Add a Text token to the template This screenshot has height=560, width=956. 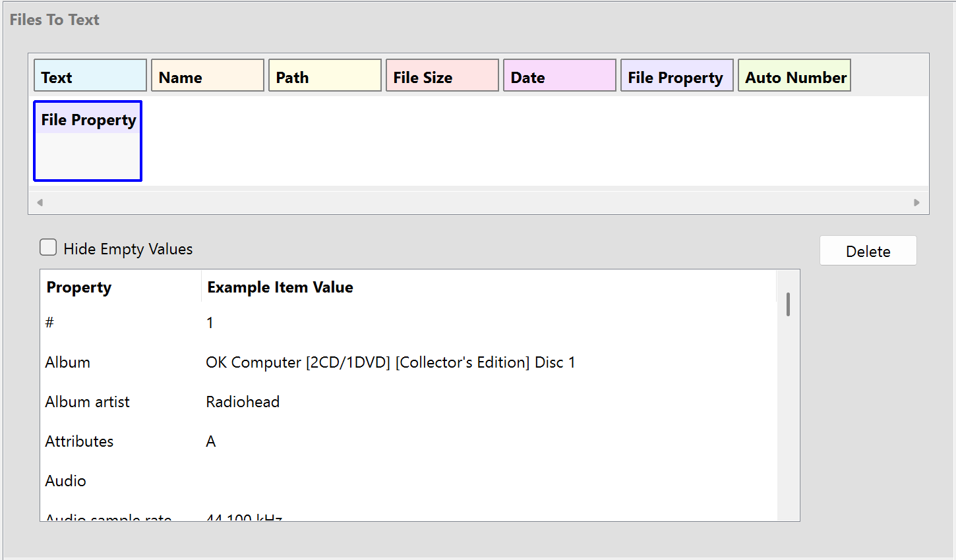[x=90, y=75]
